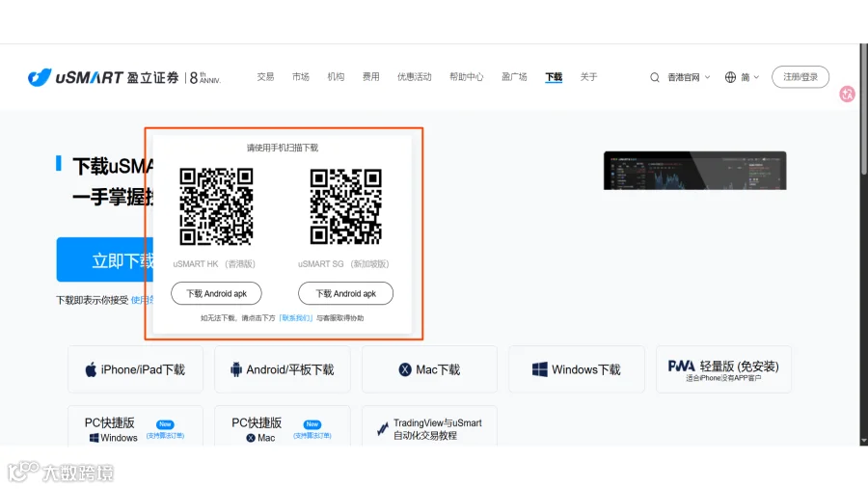Click the PWA logo on 轻量版
Screen dimensions: 868x489
(x=681, y=367)
